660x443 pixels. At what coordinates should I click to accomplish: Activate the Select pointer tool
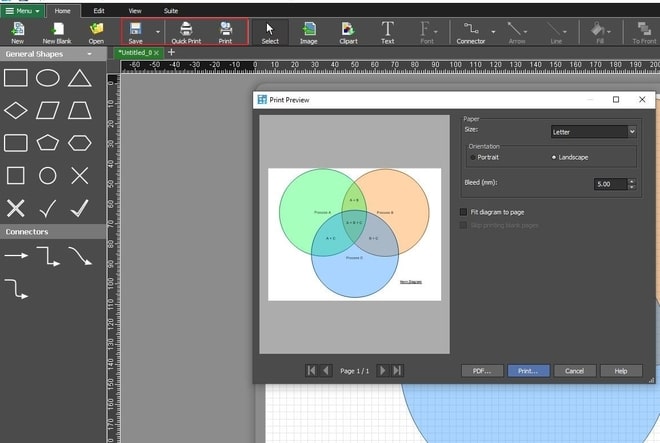click(x=270, y=33)
